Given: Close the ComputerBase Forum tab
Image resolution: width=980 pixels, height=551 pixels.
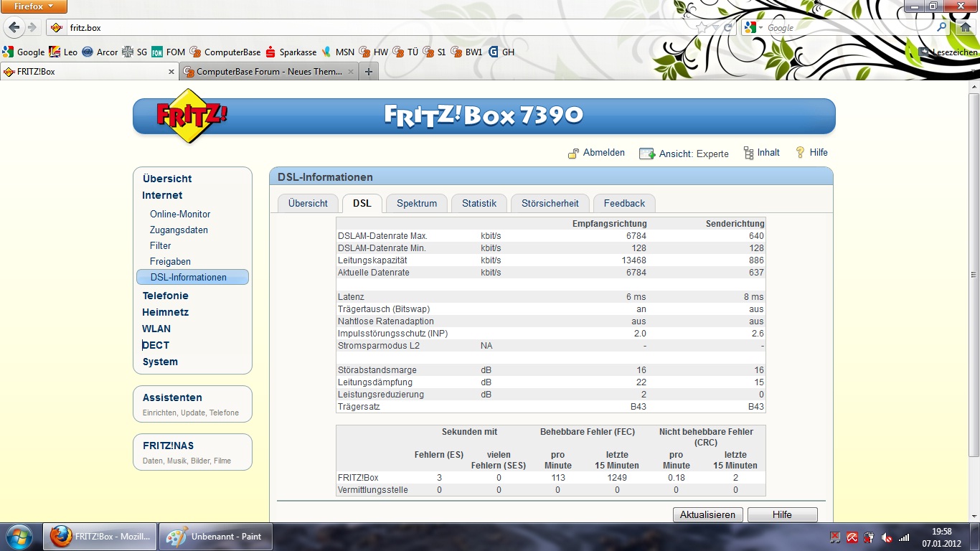Looking at the screenshot, I should [x=352, y=72].
